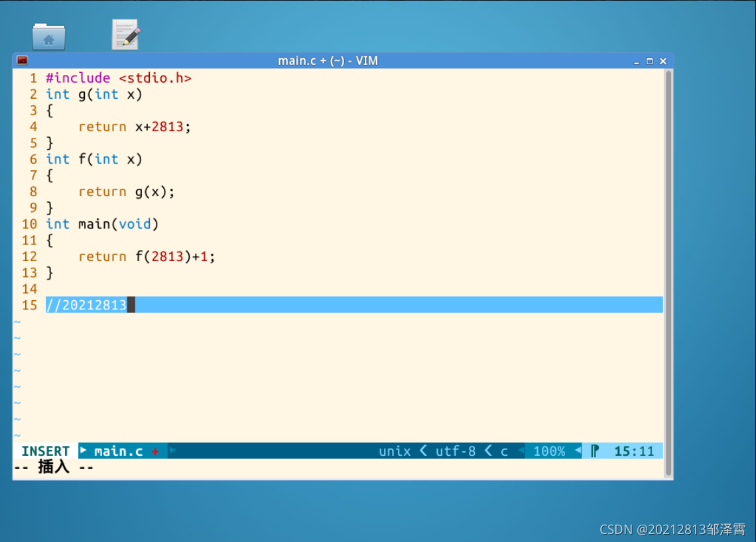
Task: Close the VIM window
Action: tap(663, 61)
